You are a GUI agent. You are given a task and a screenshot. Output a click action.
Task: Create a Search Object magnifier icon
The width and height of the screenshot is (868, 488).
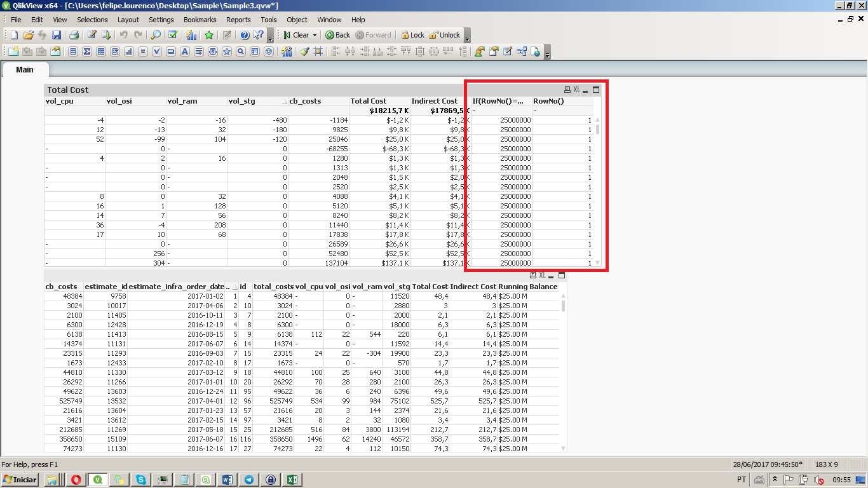(241, 51)
